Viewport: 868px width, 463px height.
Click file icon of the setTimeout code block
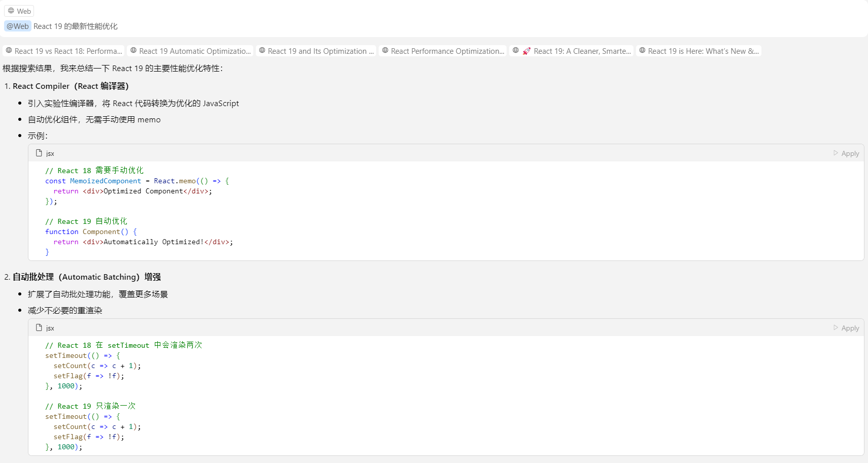click(39, 328)
